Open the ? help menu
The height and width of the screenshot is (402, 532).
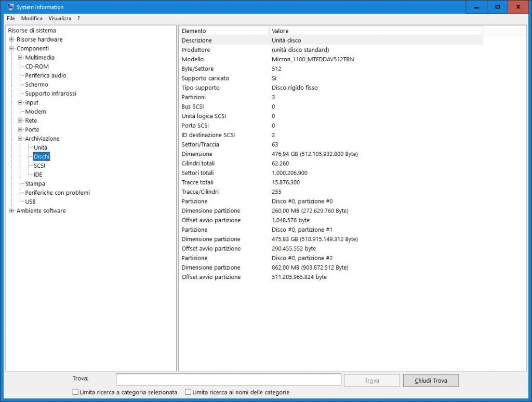[78, 18]
